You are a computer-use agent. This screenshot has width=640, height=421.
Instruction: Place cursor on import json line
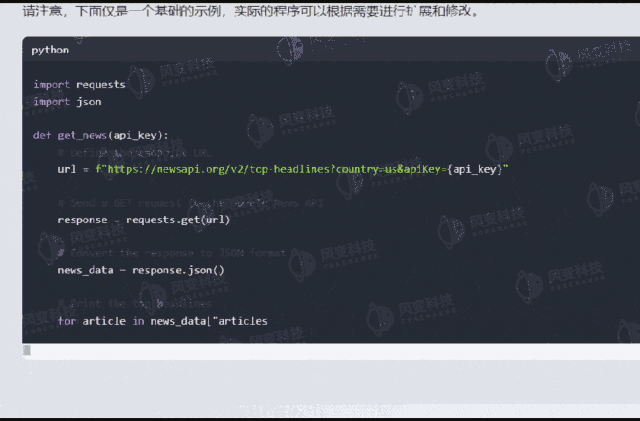[67, 101]
